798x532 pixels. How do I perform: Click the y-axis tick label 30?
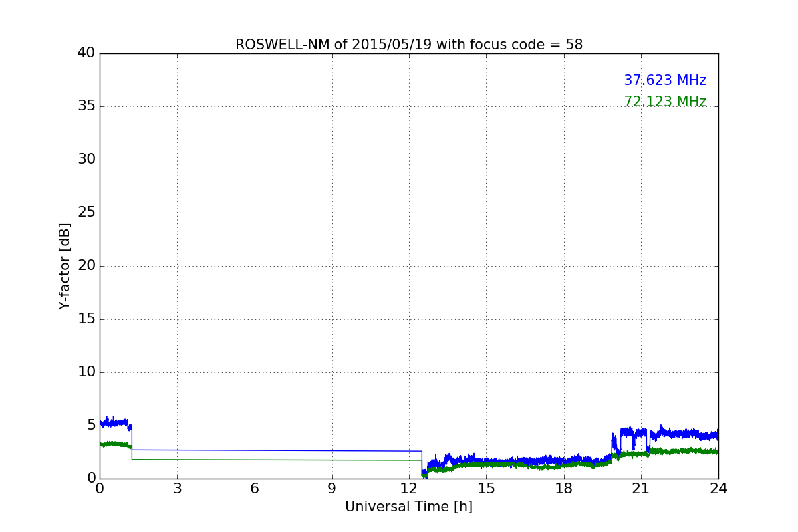86,160
